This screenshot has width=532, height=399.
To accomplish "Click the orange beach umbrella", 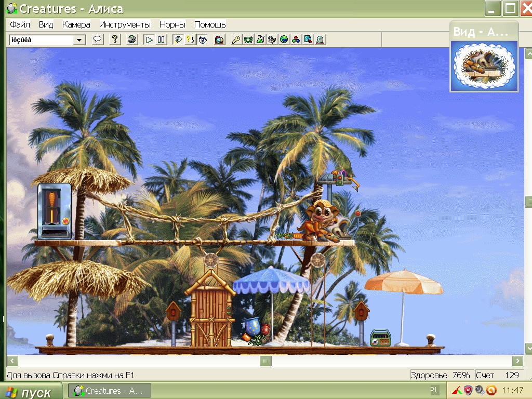I will pos(403,282).
